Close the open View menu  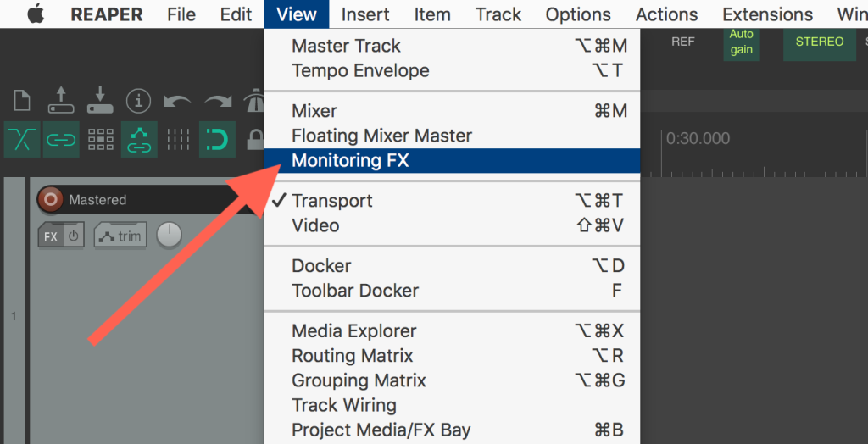(296, 14)
